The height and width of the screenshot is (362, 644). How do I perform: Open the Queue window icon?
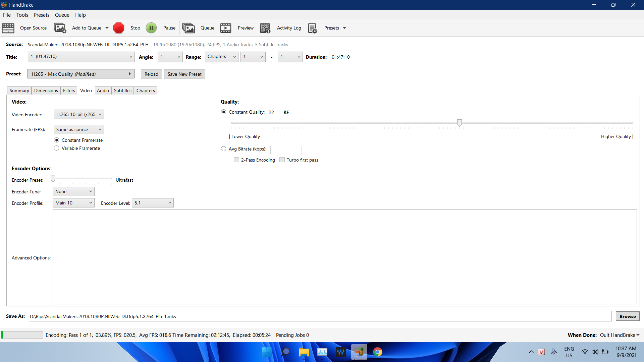[x=189, y=28]
